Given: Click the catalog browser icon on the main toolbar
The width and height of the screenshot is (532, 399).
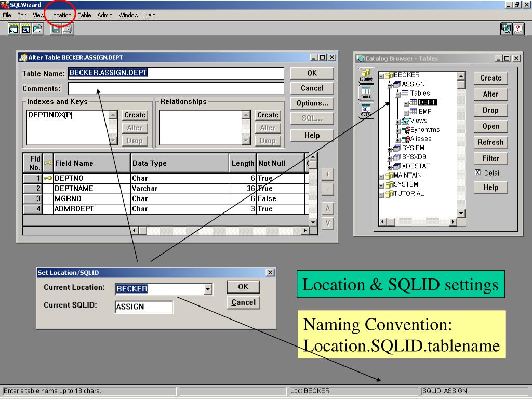Looking at the screenshot, I should 506,29.
